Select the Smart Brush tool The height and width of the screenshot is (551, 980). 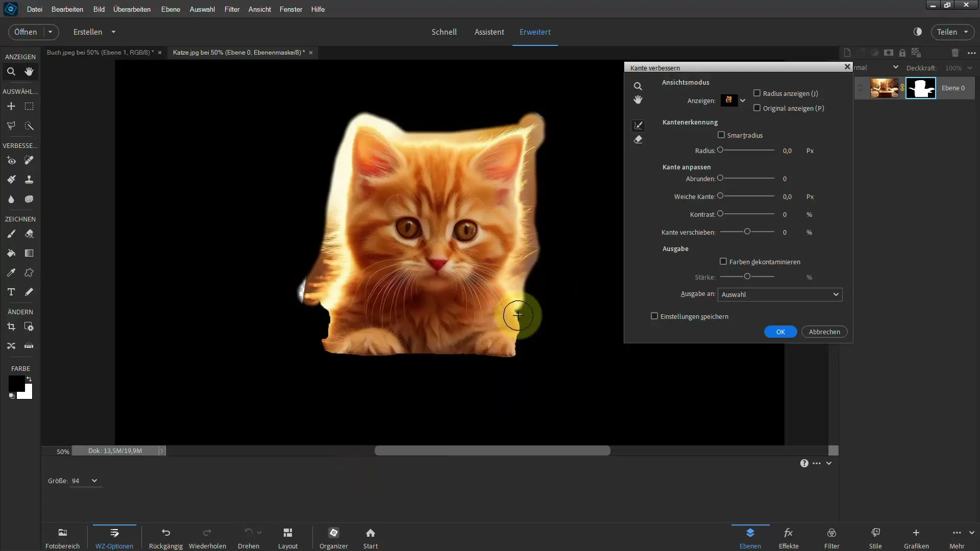click(x=11, y=180)
